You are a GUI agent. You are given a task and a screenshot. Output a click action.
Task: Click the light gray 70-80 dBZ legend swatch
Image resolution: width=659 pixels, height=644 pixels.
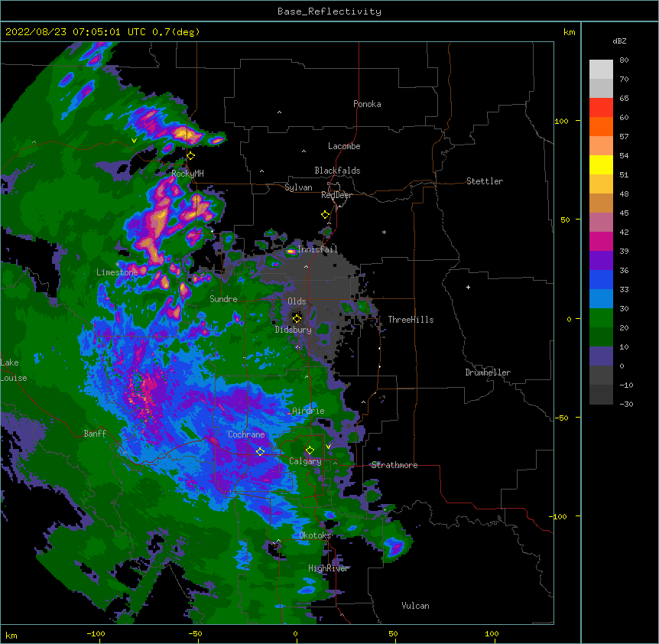click(x=601, y=69)
